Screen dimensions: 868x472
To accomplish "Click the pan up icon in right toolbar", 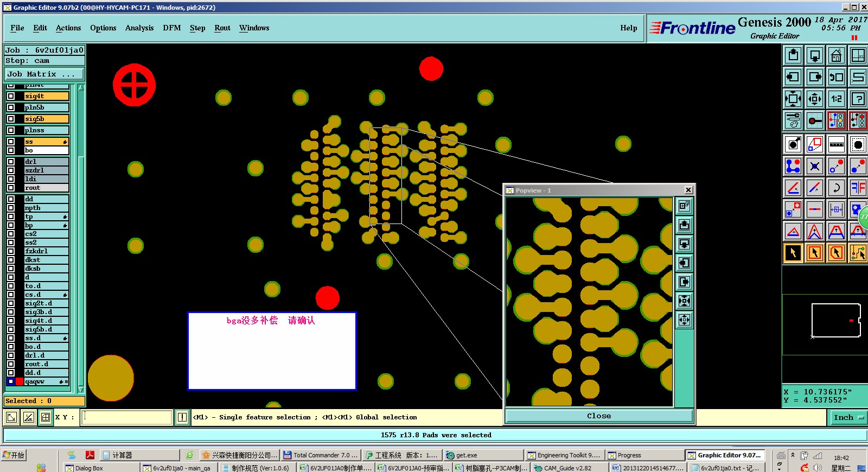I will (x=793, y=55).
